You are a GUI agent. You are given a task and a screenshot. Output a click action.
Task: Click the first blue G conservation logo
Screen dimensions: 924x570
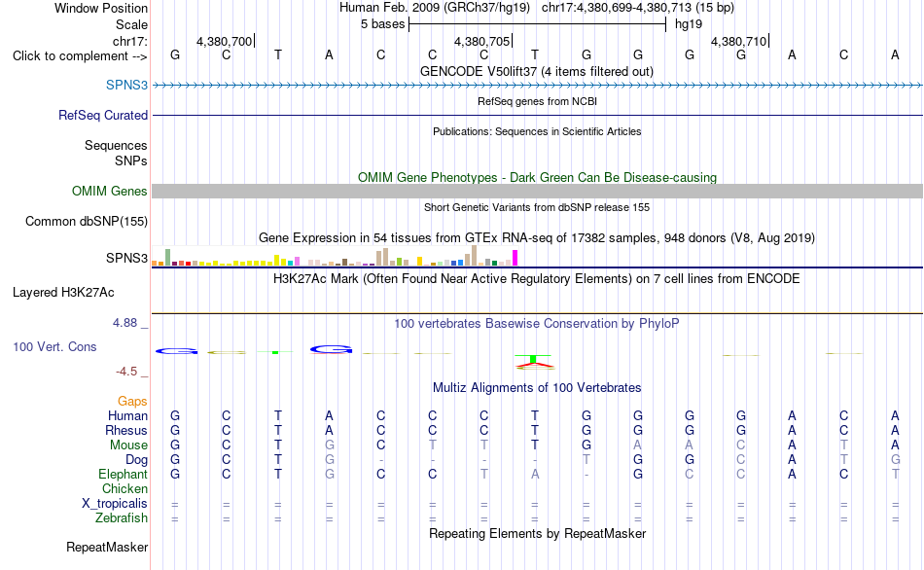[176, 351]
